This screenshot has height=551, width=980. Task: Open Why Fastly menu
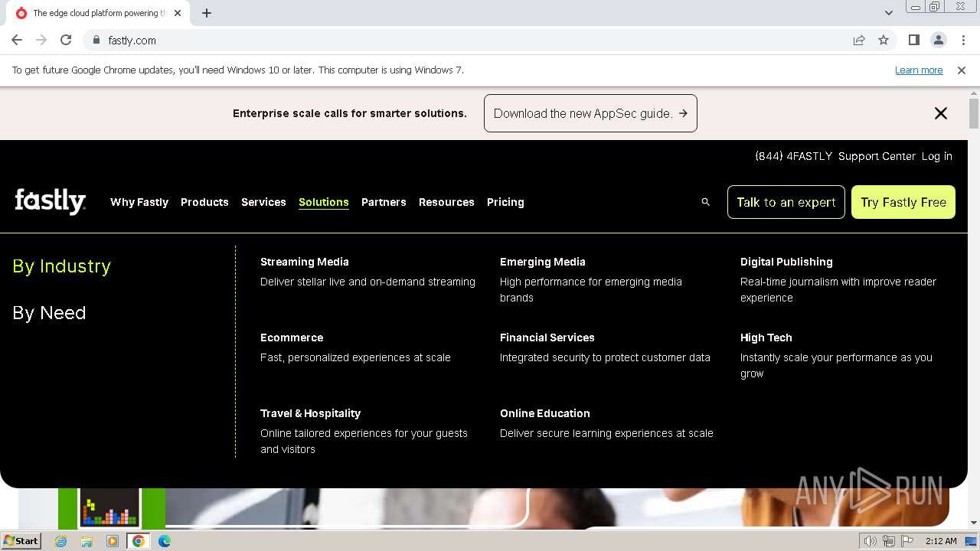tap(139, 202)
